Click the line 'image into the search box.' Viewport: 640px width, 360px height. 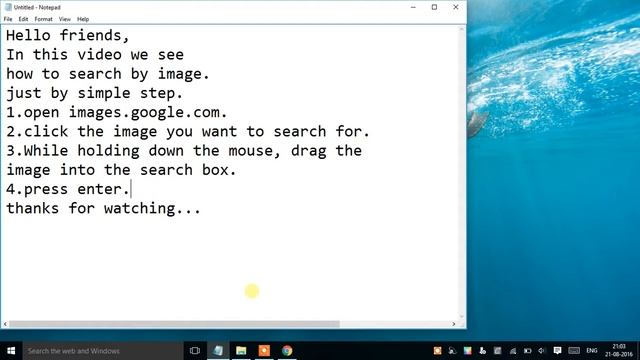(121, 170)
